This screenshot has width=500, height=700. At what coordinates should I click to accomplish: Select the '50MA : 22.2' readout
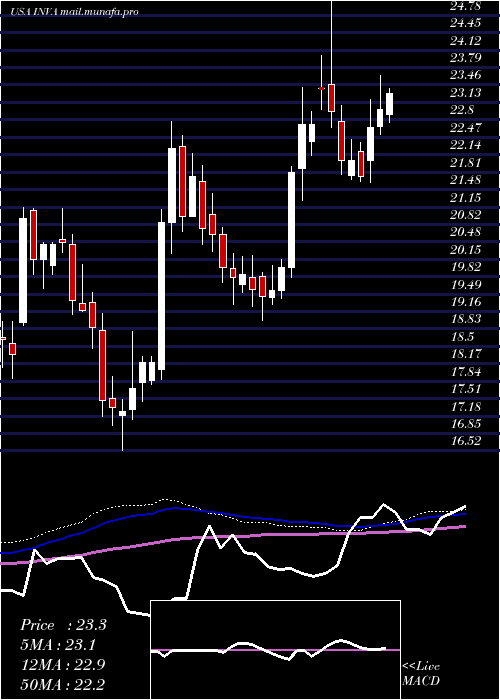tap(62, 684)
